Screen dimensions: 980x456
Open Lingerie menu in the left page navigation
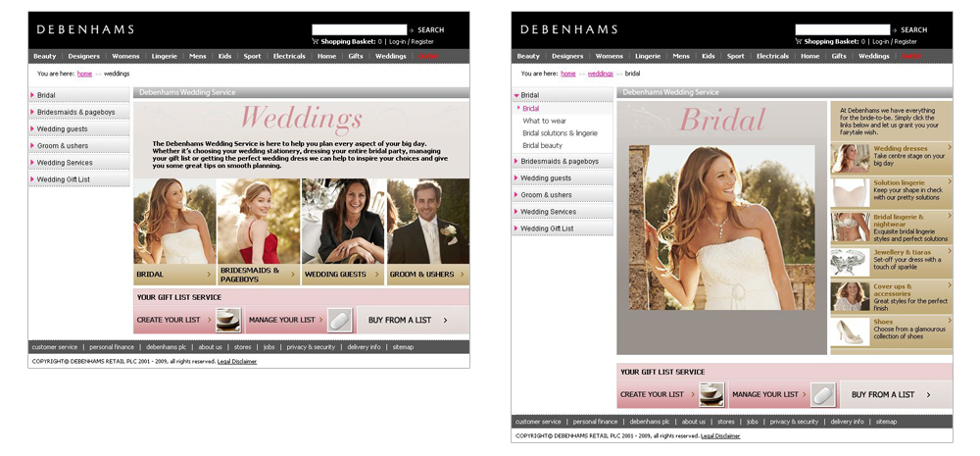pyautogui.click(x=164, y=56)
